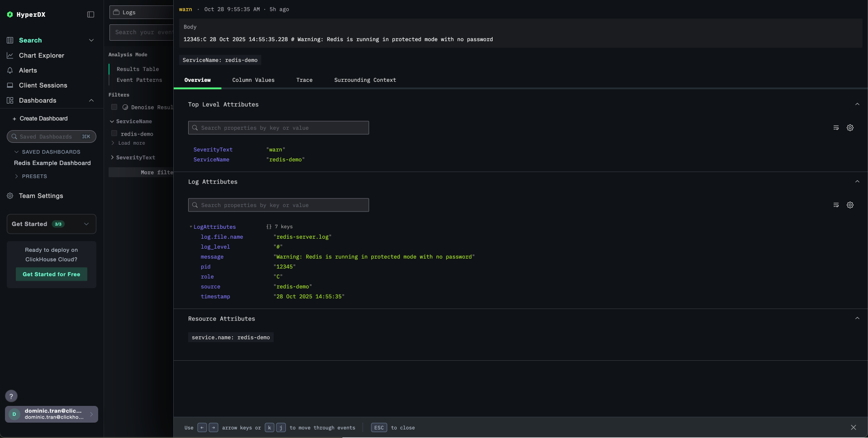Open the Redis Example Dashboard link
868x438 pixels.
tap(52, 163)
